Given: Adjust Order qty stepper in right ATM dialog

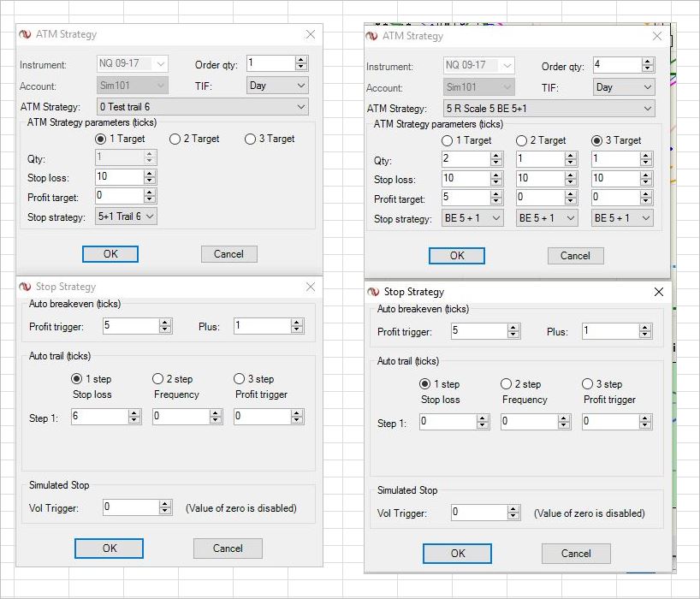Looking at the screenshot, I should coord(648,65).
